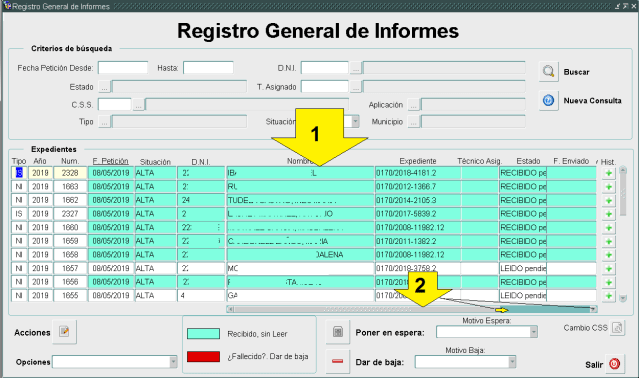Open history plus for row 1662
Screen dimensions: 639x378
pos(608,200)
